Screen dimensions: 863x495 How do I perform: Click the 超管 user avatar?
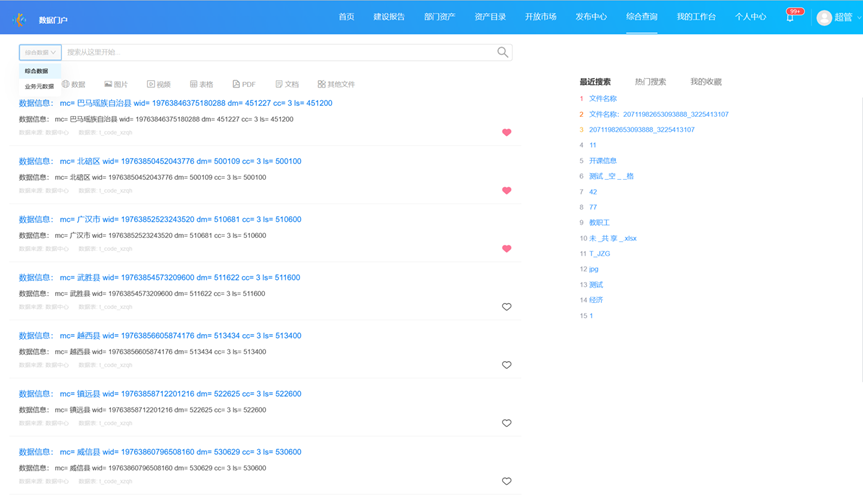click(x=824, y=18)
